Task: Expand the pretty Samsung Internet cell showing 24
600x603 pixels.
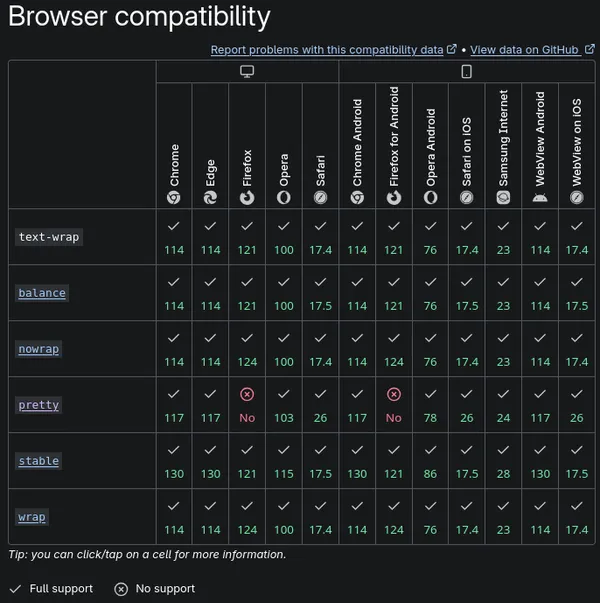Action: coord(503,405)
